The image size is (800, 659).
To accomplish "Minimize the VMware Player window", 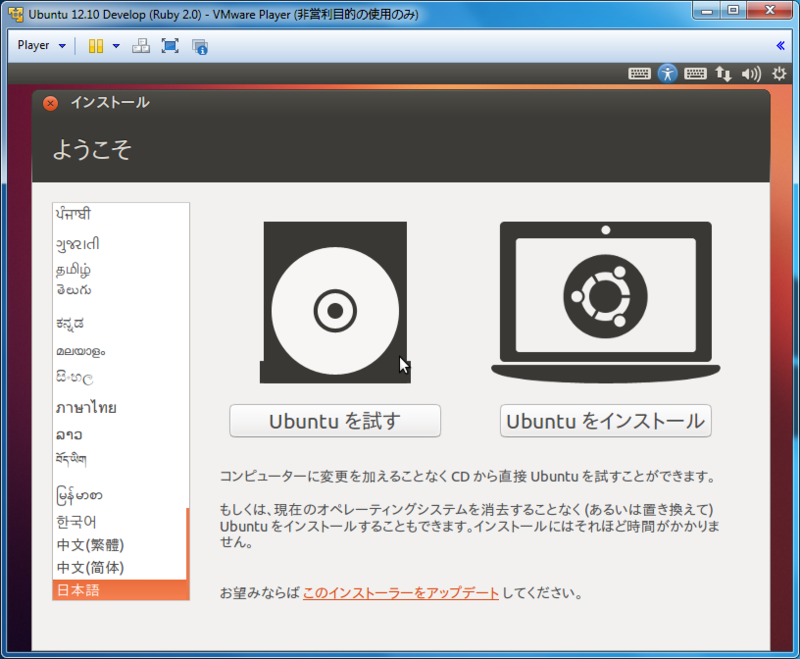I will tap(707, 11).
